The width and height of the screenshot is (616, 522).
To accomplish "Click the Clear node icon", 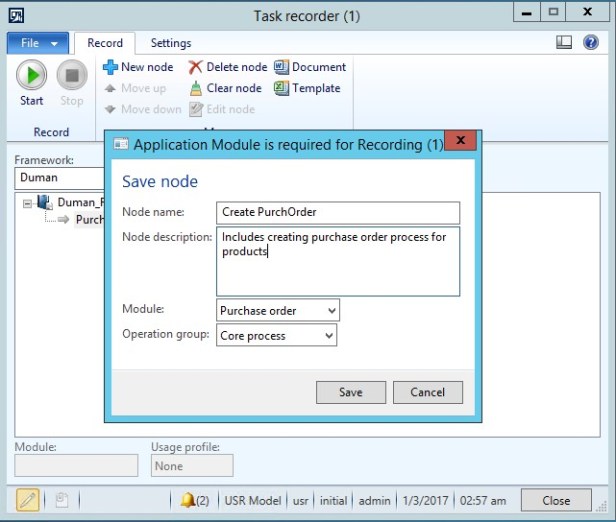I will click(196, 88).
